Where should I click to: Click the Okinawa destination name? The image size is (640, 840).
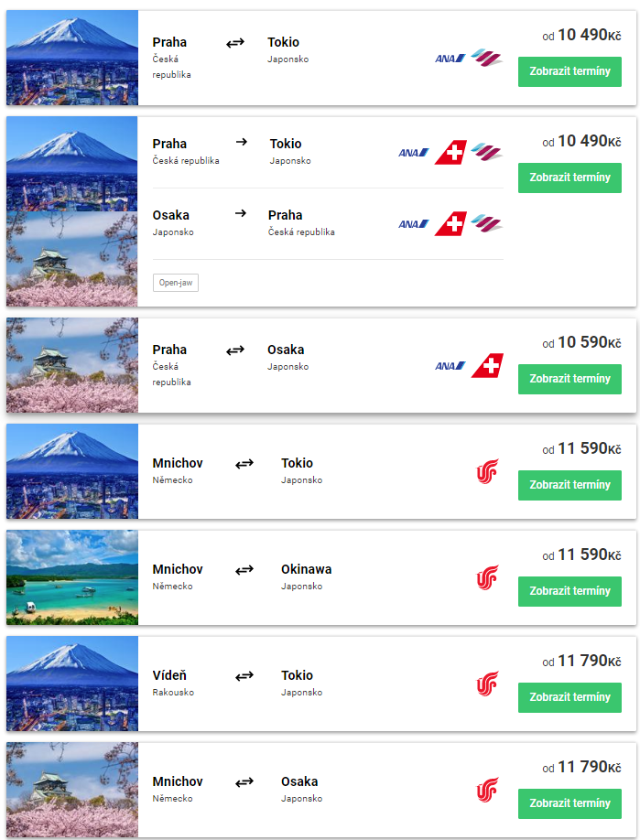click(x=307, y=569)
